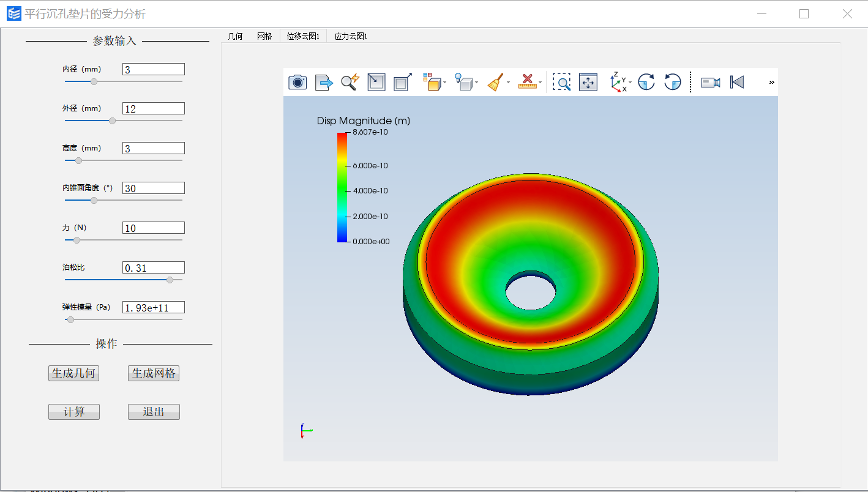Click the legend value "6.000e-10"
The height and width of the screenshot is (492, 868).
tap(370, 165)
